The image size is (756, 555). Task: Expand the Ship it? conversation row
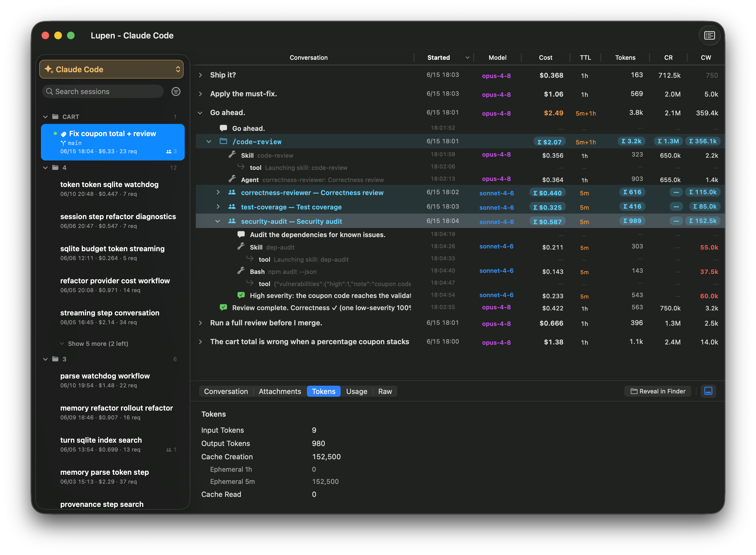(x=200, y=75)
